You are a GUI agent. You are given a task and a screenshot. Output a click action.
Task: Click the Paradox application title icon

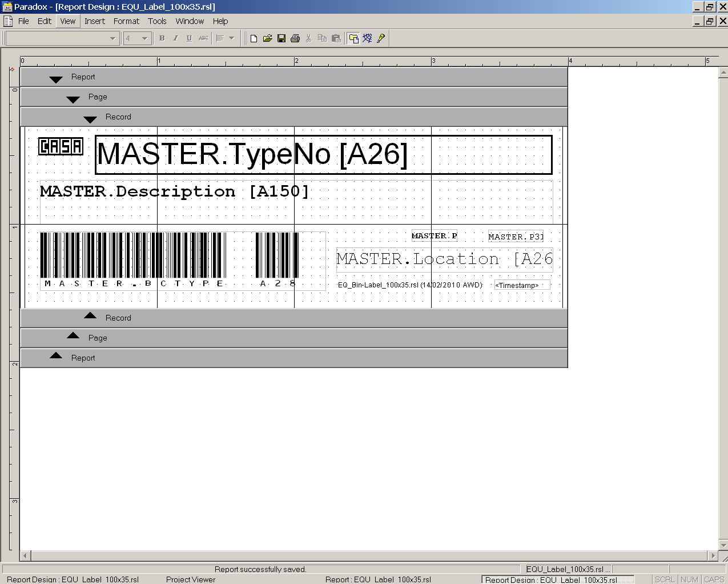[x=7, y=7]
